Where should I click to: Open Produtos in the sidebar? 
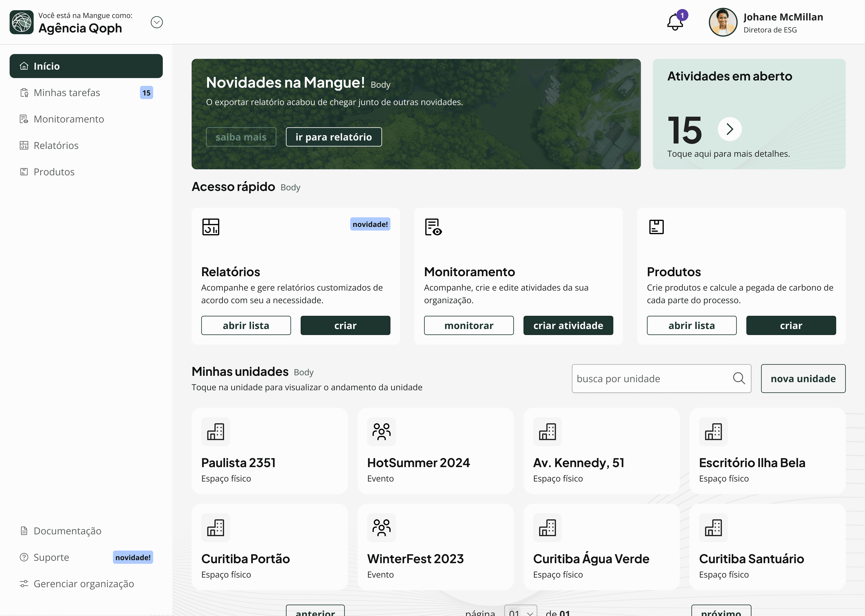tap(86, 172)
